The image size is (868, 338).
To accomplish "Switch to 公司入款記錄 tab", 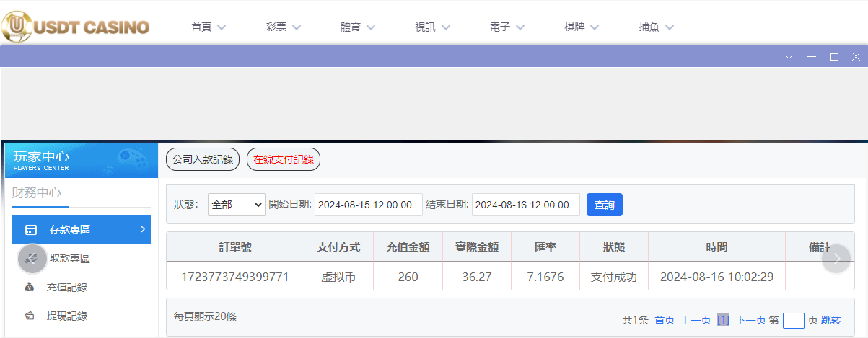I will coord(203,159).
